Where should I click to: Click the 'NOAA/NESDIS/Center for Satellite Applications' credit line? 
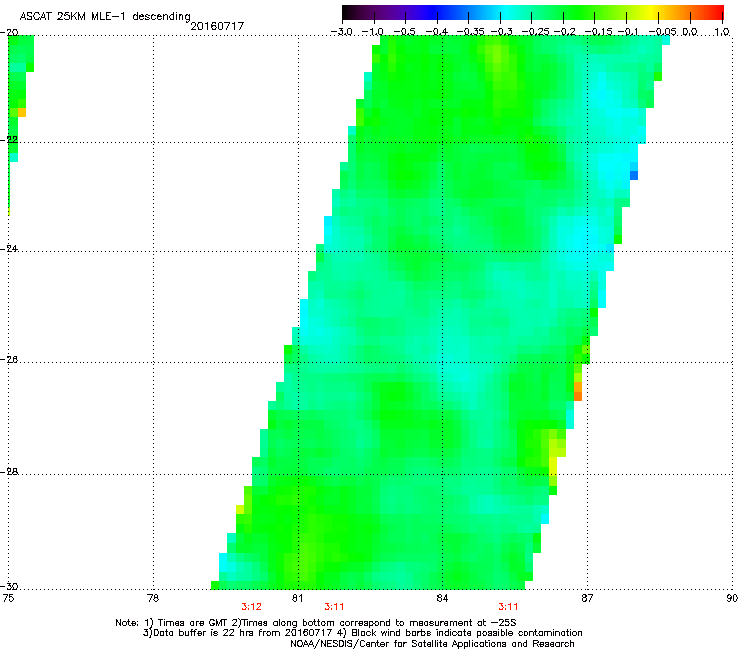tap(432, 644)
